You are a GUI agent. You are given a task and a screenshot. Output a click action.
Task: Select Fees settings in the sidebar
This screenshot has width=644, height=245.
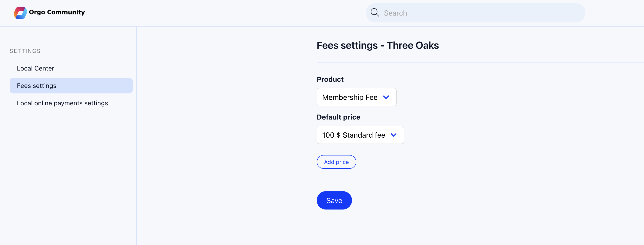click(71, 86)
